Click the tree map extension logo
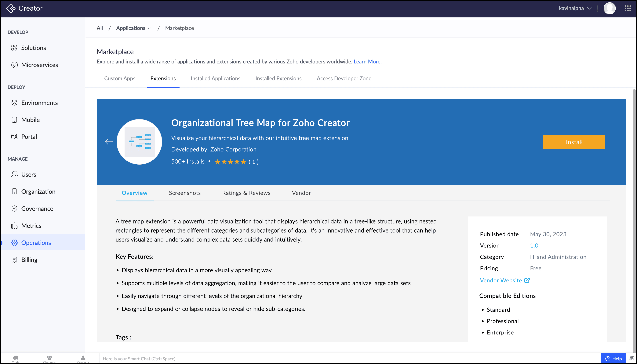The height and width of the screenshot is (364, 637). 139,142
